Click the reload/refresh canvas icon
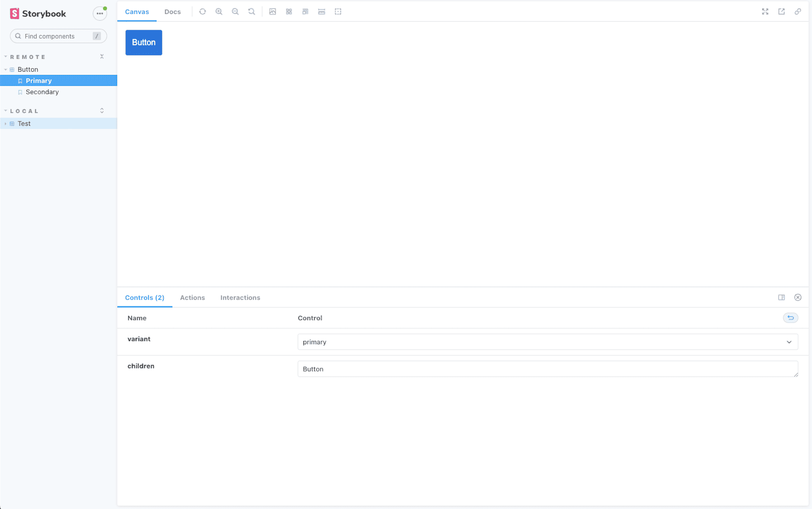The width and height of the screenshot is (812, 509). 202,11
